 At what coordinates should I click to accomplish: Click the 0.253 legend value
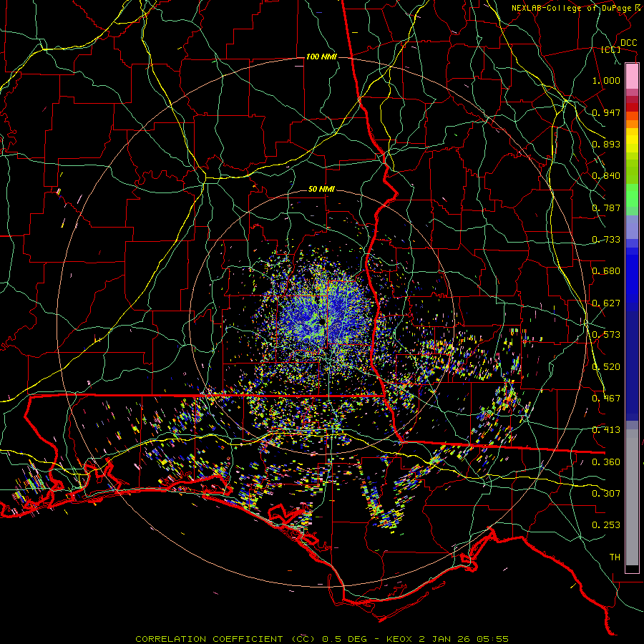606,525
